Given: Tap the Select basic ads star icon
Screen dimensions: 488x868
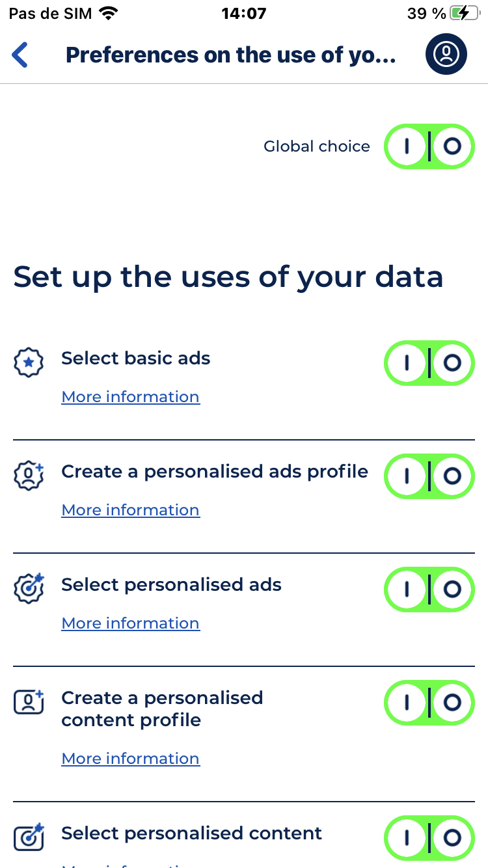Looking at the screenshot, I should point(29,363).
